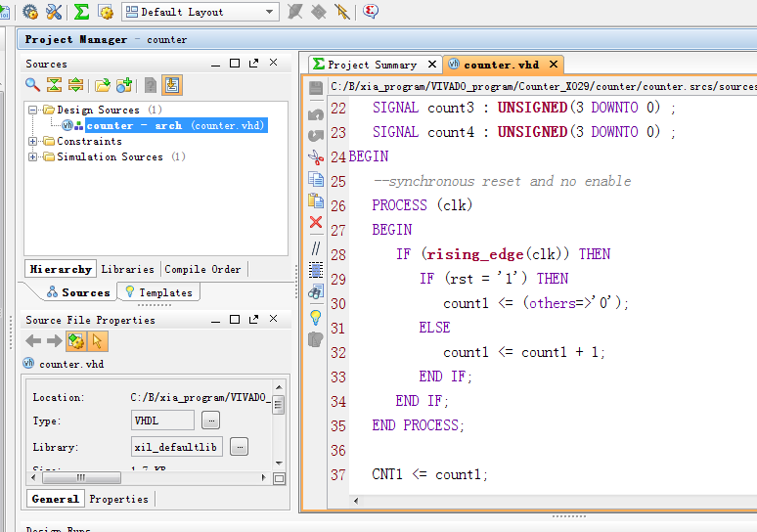The width and height of the screenshot is (757, 532).
Task: Click the editor horizontal scroll left arrow
Action: [356, 501]
